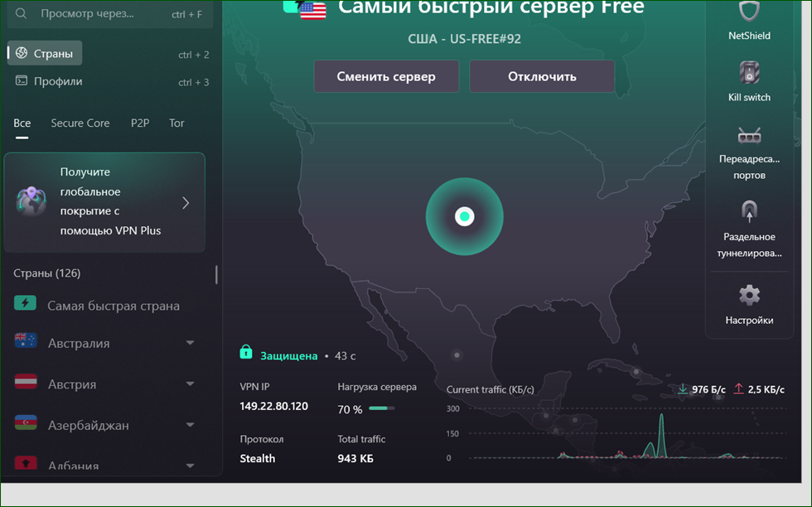The width and height of the screenshot is (812, 507).
Task: Click the США - US-FREE#92 server label
Action: click(x=465, y=39)
